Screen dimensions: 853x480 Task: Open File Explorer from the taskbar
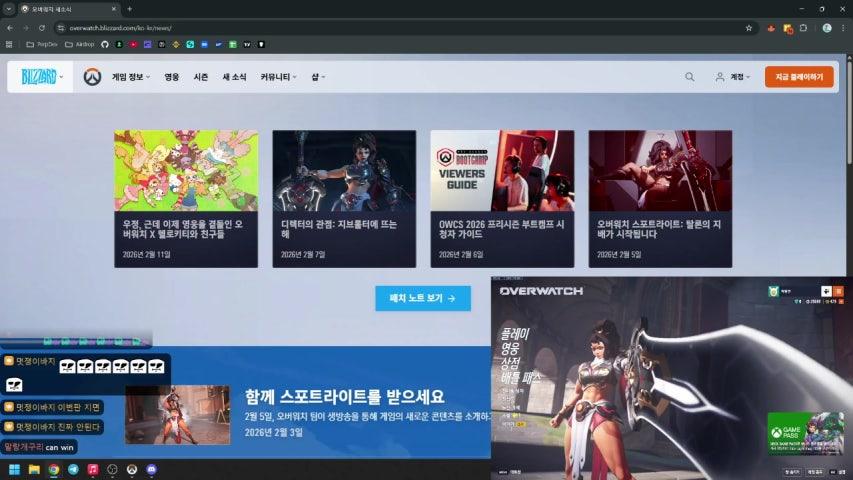tap(34, 469)
